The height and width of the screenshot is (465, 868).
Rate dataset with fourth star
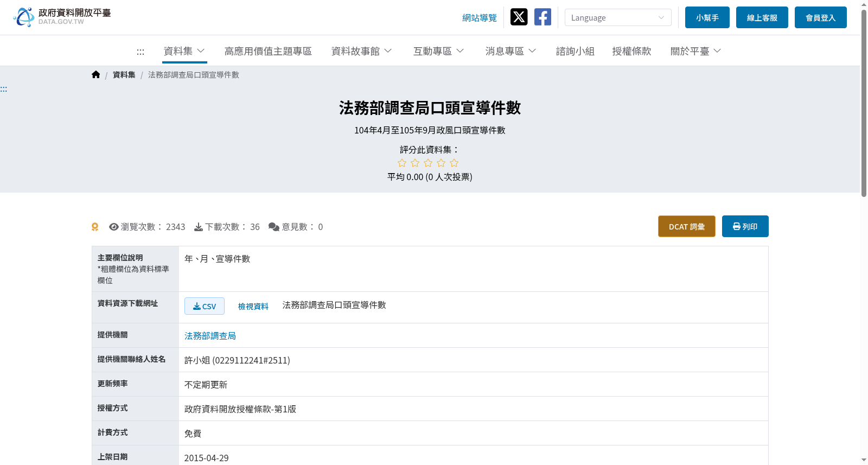point(441,163)
